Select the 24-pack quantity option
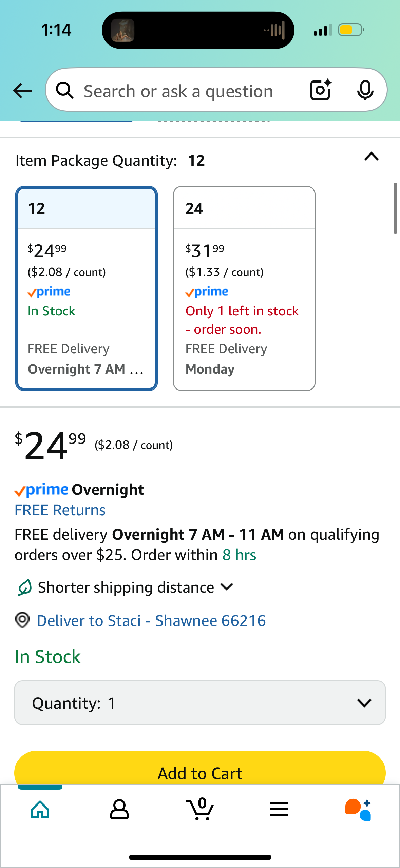Screen dimensions: 400x868 pos(244,288)
